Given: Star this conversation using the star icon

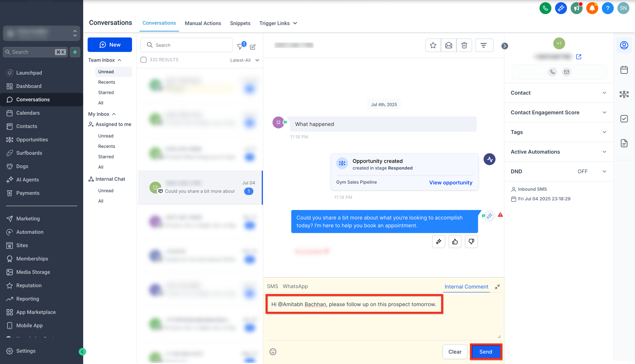Looking at the screenshot, I should click(433, 45).
